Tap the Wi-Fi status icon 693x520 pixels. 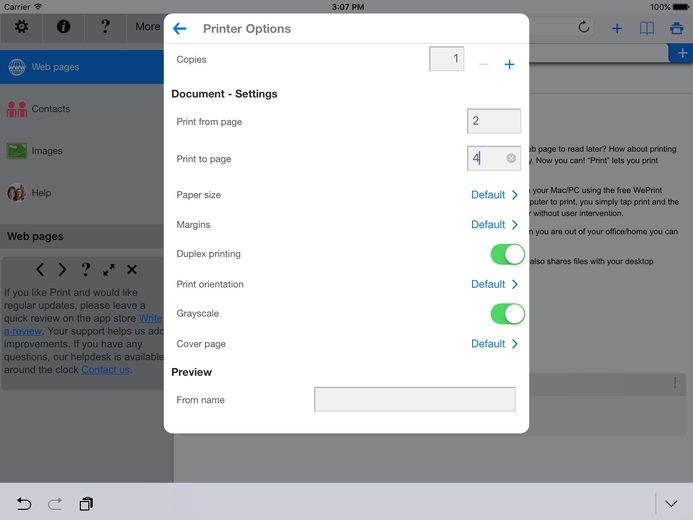38,7
